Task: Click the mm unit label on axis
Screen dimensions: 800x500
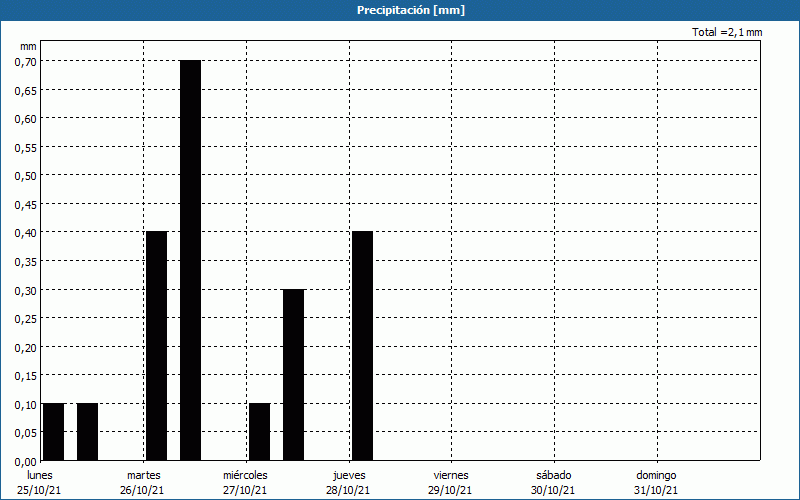Action: pyautogui.click(x=28, y=46)
